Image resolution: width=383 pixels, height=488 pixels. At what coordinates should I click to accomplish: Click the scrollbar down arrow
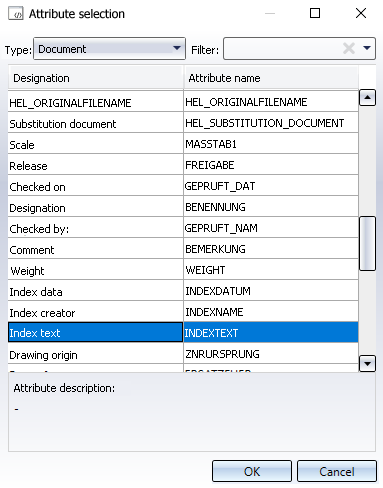click(x=367, y=363)
